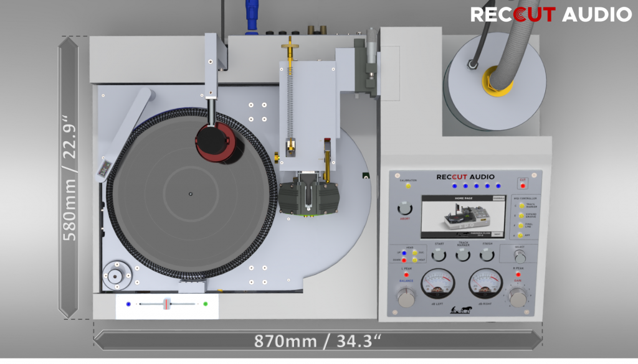638x364 pixels.
Task: Click the HOME PAGE header on screen
Action: pos(464,198)
